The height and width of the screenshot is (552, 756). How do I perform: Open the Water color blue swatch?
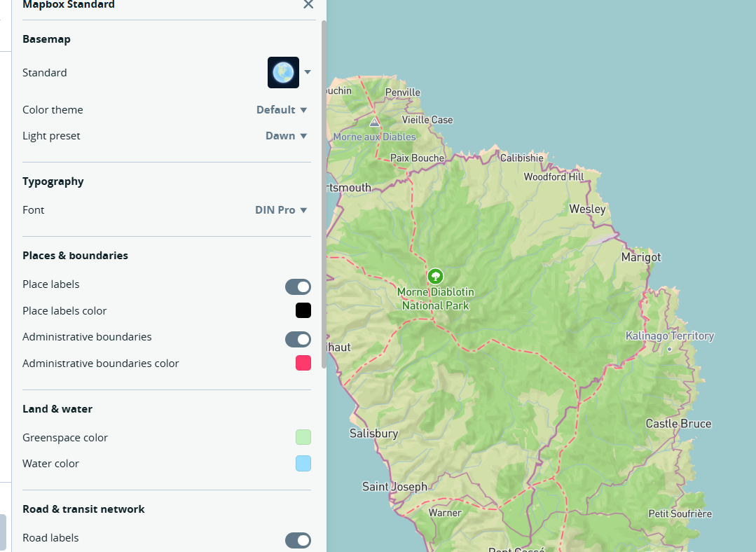coord(303,464)
